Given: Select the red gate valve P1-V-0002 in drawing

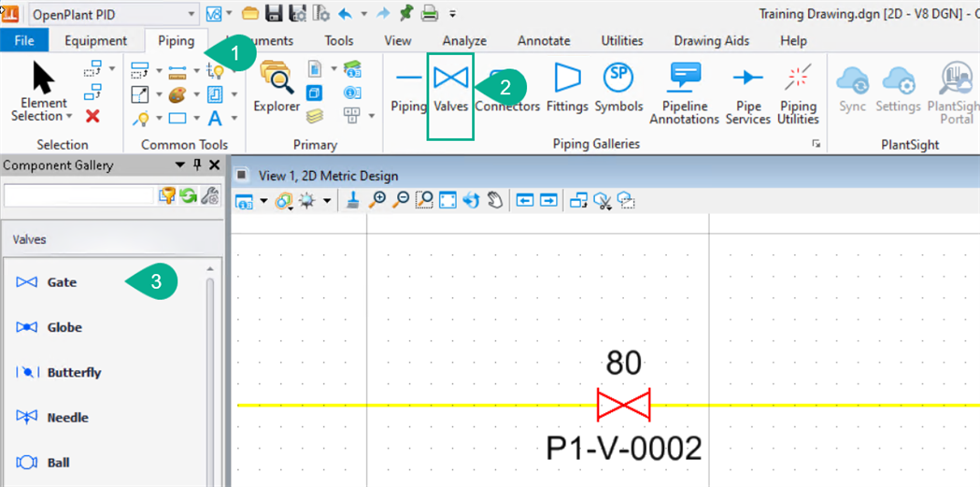Looking at the screenshot, I should coord(624,405).
